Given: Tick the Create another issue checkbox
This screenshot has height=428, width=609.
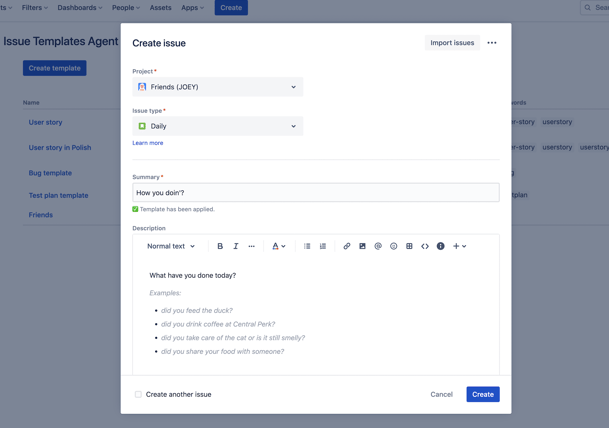Looking at the screenshot, I should coord(138,394).
